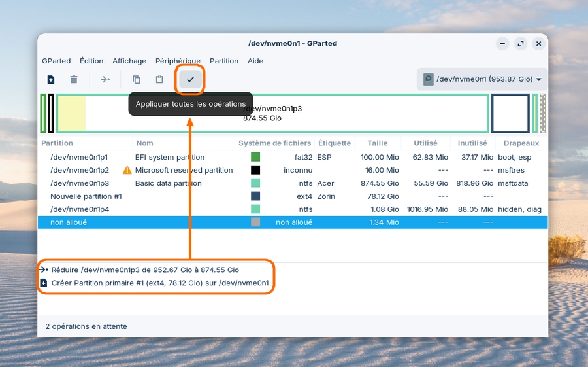Select the Nouvelle partition #1 row
This screenshot has height=367, width=588.
click(x=86, y=196)
